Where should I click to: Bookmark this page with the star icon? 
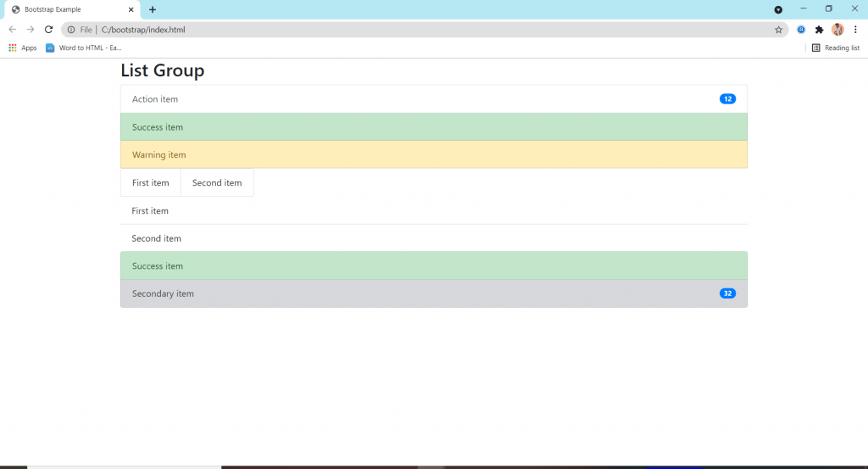[778, 30]
